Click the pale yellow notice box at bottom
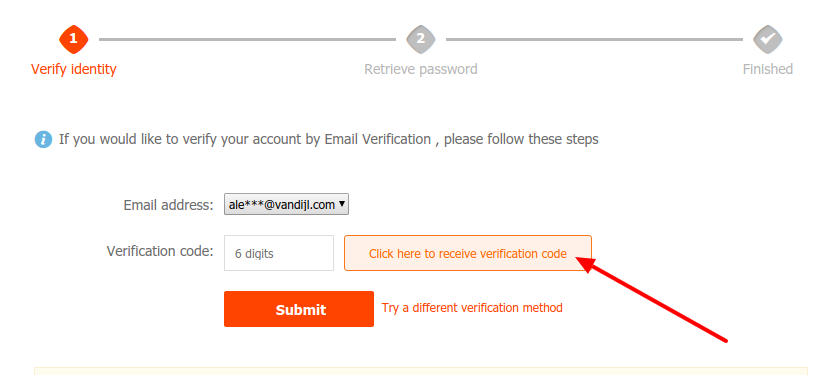This screenshot has width=826, height=375. pos(420,371)
